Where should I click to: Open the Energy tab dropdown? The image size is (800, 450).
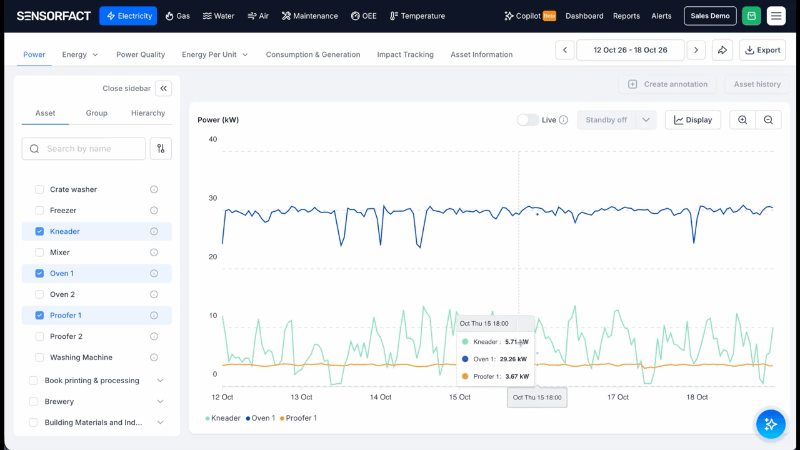tap(80, 55)
